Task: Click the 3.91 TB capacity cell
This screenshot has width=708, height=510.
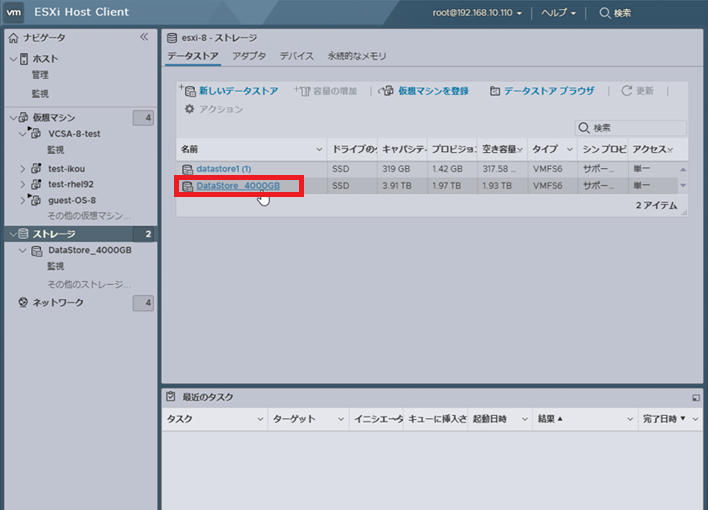Action: [x=402, y=186]
